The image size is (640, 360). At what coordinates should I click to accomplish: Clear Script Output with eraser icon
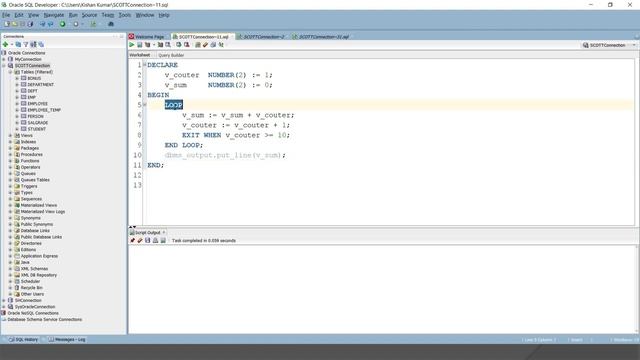[140, 240]
